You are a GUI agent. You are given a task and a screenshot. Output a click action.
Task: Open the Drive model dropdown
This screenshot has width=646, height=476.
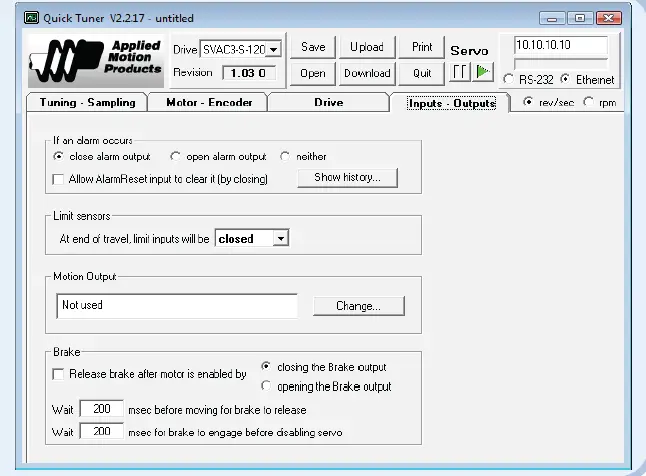(273, 50)
